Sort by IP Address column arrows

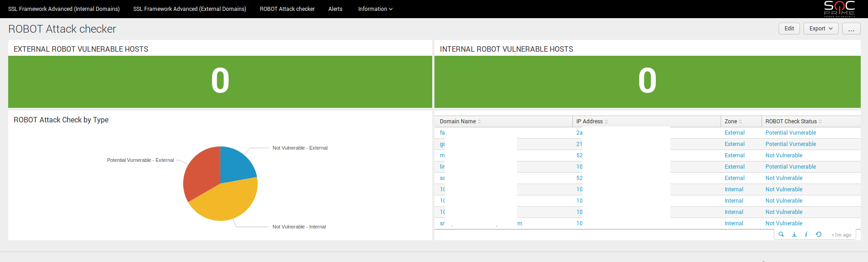(x=606, y=121)
